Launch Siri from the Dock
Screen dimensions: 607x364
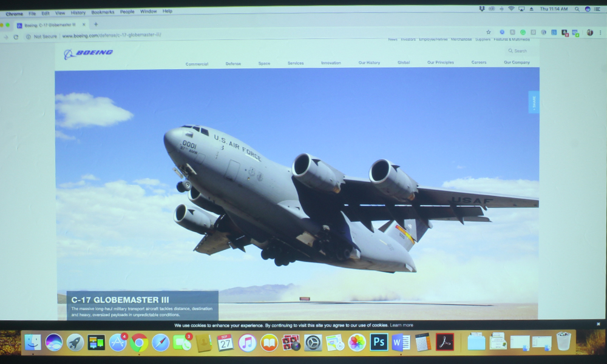pos(54,343)
